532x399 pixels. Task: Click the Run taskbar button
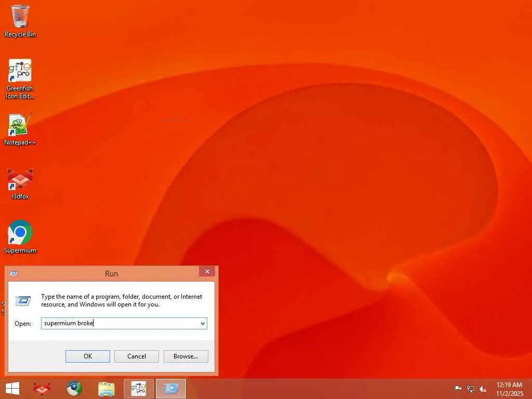click(170, 389)
